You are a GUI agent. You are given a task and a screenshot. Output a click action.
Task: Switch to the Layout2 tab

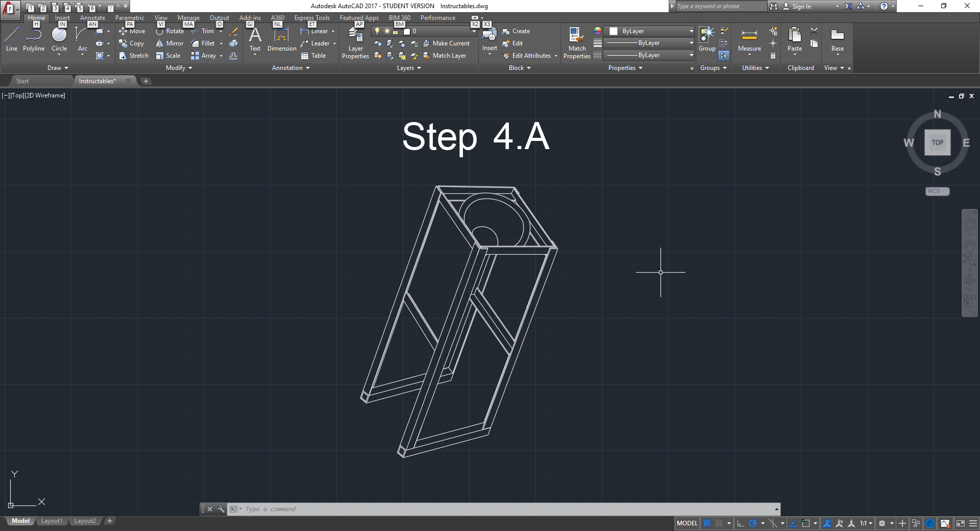(85, 521)
